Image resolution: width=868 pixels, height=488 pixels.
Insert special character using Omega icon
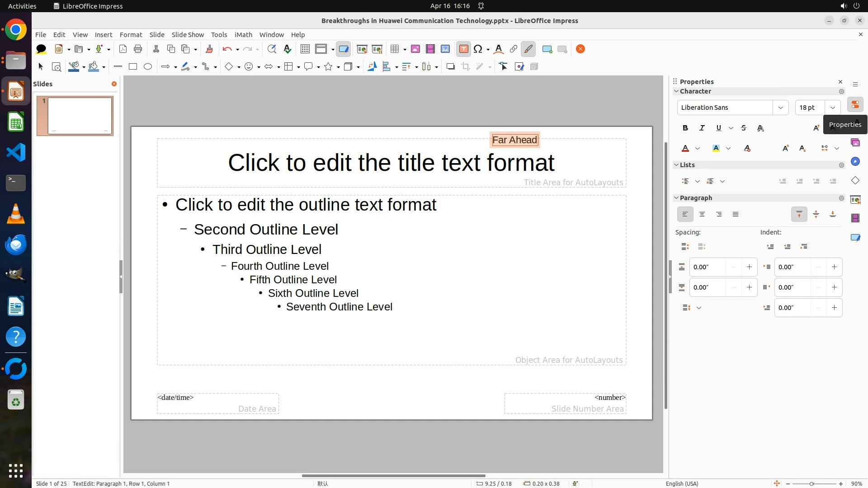[478, 49]
